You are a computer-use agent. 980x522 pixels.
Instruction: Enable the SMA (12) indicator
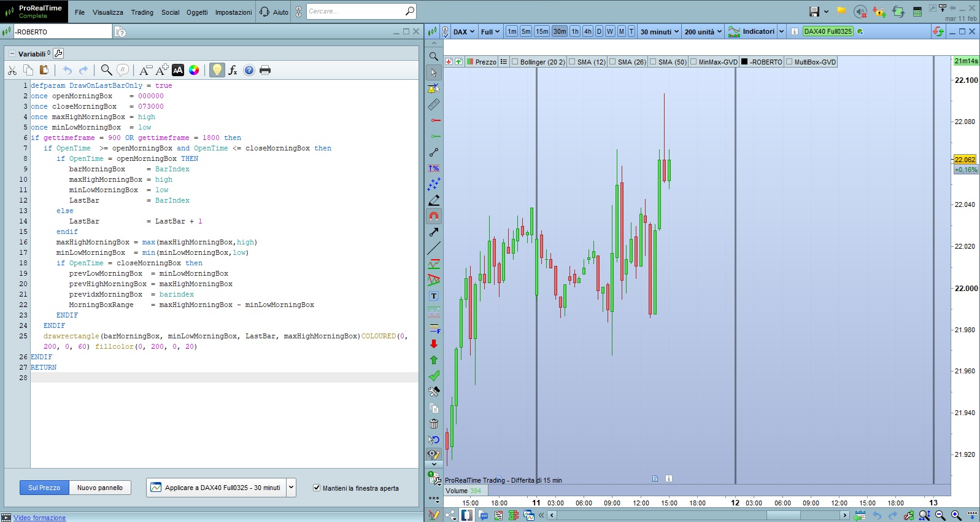pos(572,62)
